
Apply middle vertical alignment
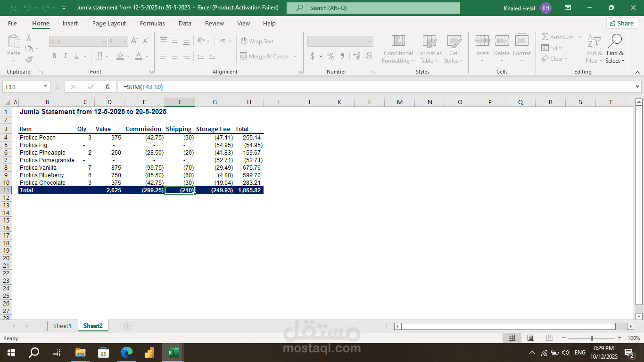pos(175,41)
